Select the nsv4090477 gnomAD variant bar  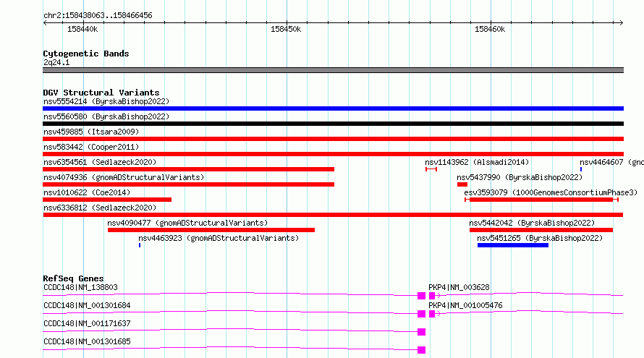(x=211, y=230)
